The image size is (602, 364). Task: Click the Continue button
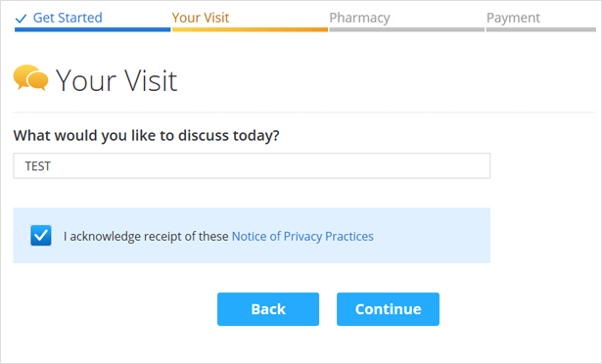point(389,309)
